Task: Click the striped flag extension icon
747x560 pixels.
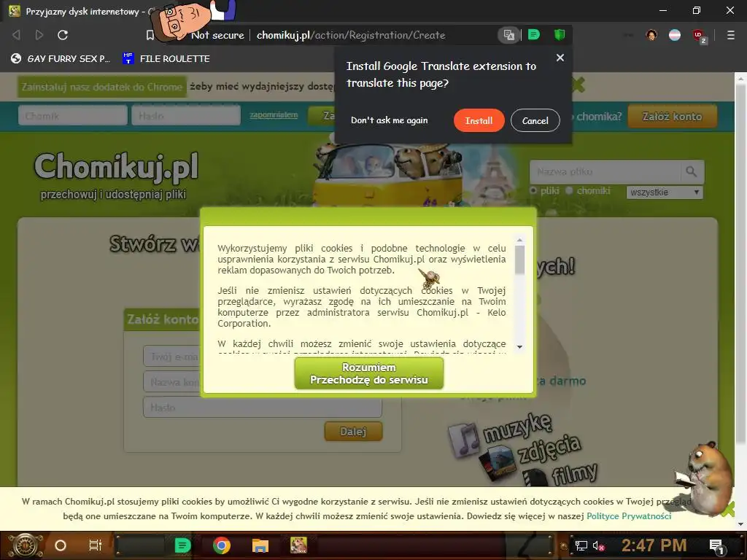Action: pos(675,35)
